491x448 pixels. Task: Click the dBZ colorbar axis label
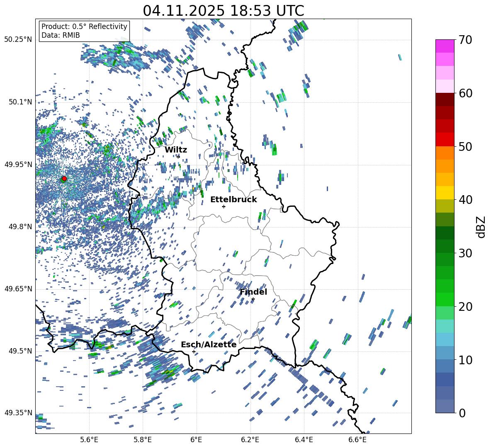[x=481, y=227]
